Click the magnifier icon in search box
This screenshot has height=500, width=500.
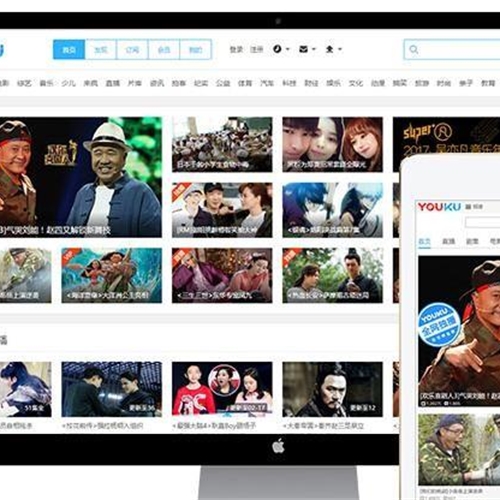[414, 50]
